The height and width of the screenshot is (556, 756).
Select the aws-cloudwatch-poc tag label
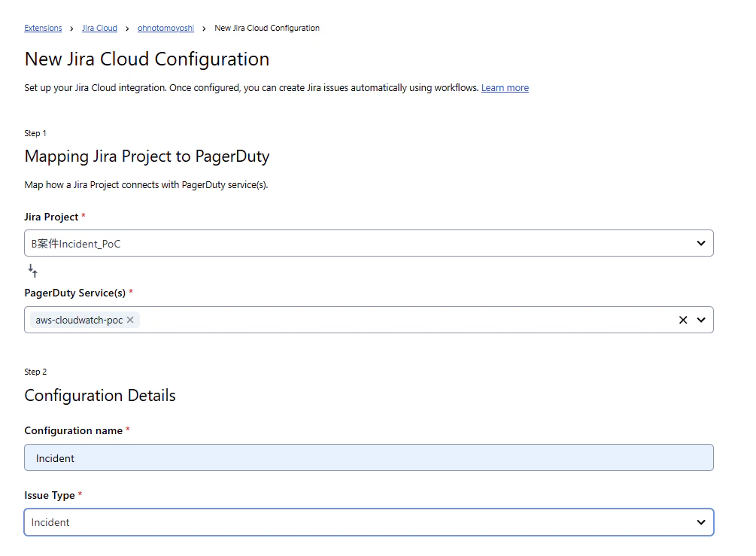point(79,321)
